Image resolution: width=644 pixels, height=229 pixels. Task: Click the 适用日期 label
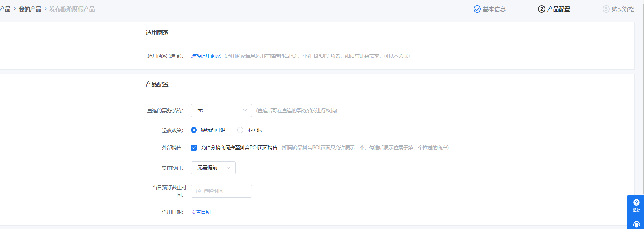[172, 212]
